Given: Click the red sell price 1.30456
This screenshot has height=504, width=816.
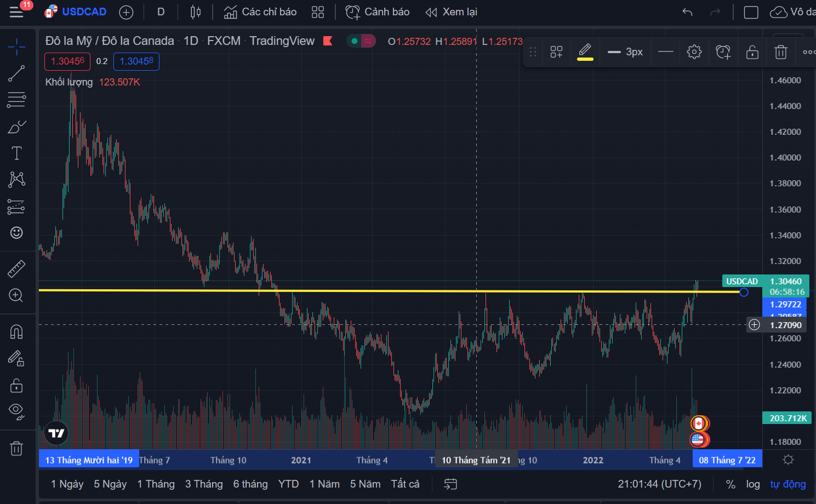Looking at the screenshot, I should (67, 61).
